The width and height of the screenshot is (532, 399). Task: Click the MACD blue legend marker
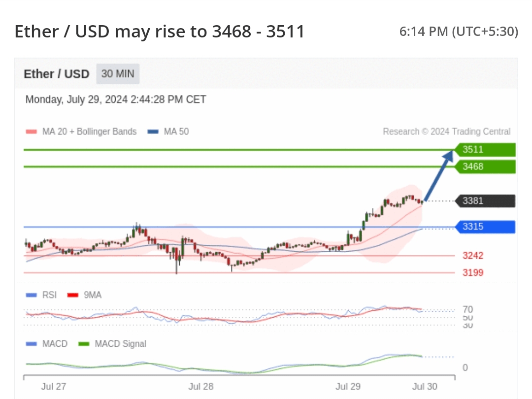tap(31, 344)
